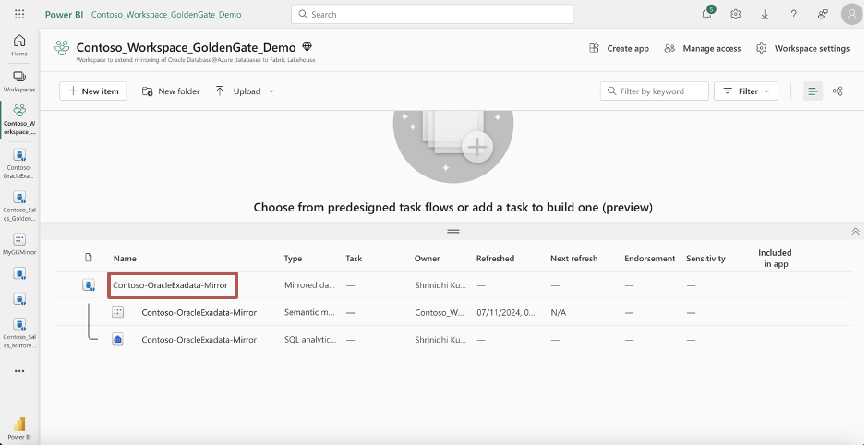Viewport: 868px width, 447px height.
Task: Open the help question mark icon
Action: click(x=793, y=15)
